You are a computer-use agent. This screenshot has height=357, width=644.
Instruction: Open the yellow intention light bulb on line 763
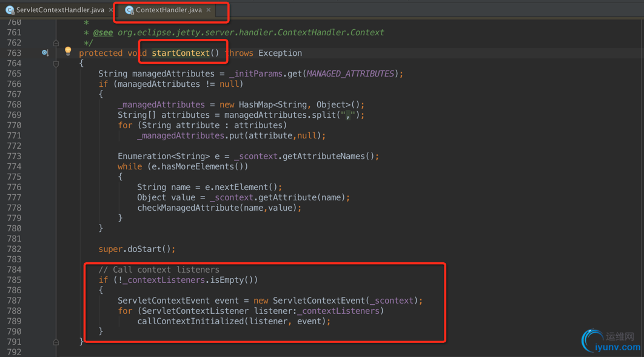68,51
